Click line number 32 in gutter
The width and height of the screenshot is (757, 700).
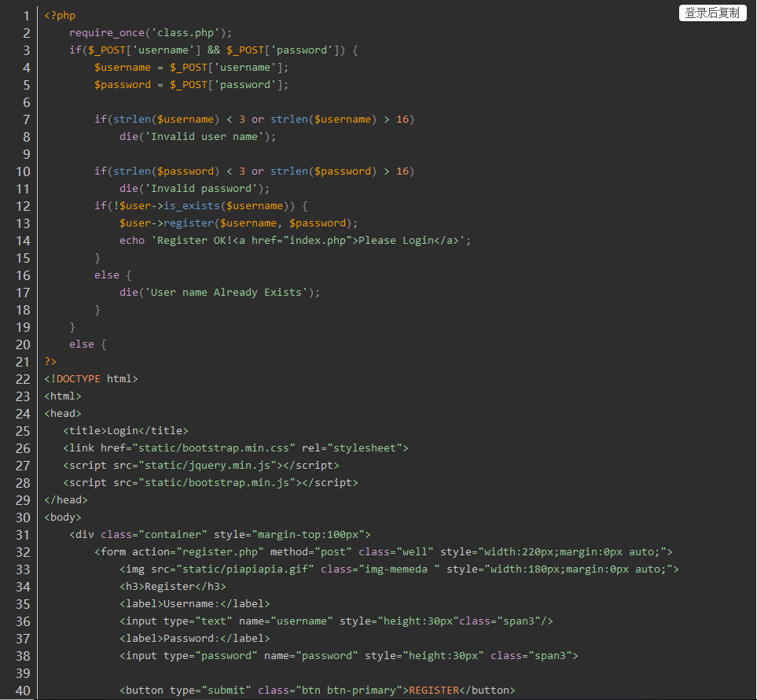pyautogui.click(x=23, y=552)
